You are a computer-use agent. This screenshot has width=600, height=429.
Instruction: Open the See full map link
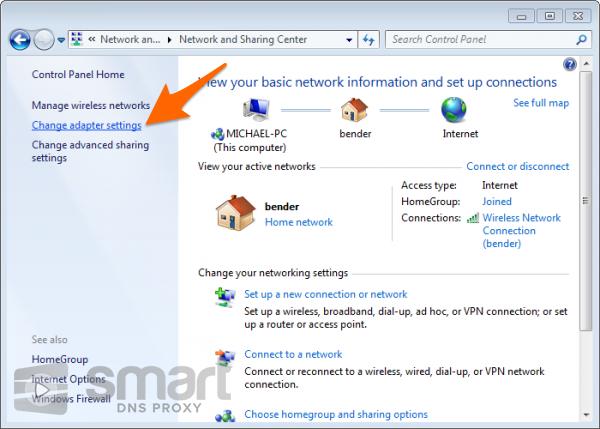(541, 103)
